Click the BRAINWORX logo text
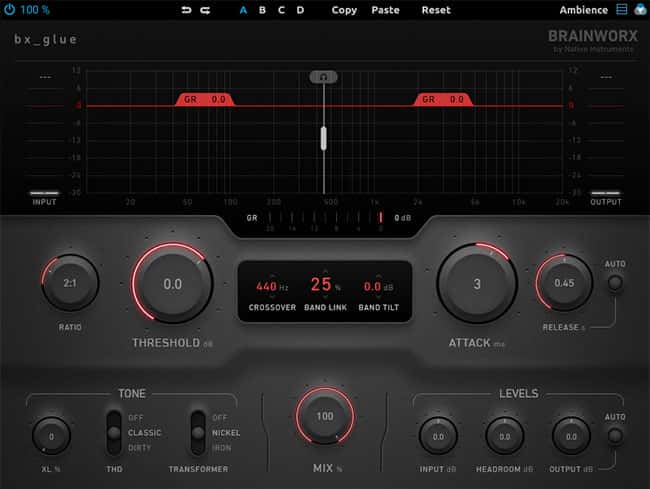Screen dimensions: 650x489 [x=593, y=36]
